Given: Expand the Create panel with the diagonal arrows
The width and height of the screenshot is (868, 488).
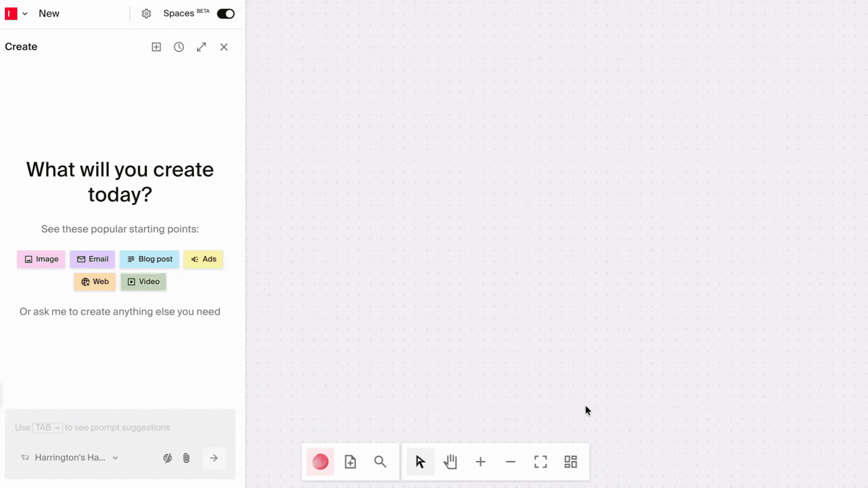Looking at the screenshot, I should coord(202,47).
